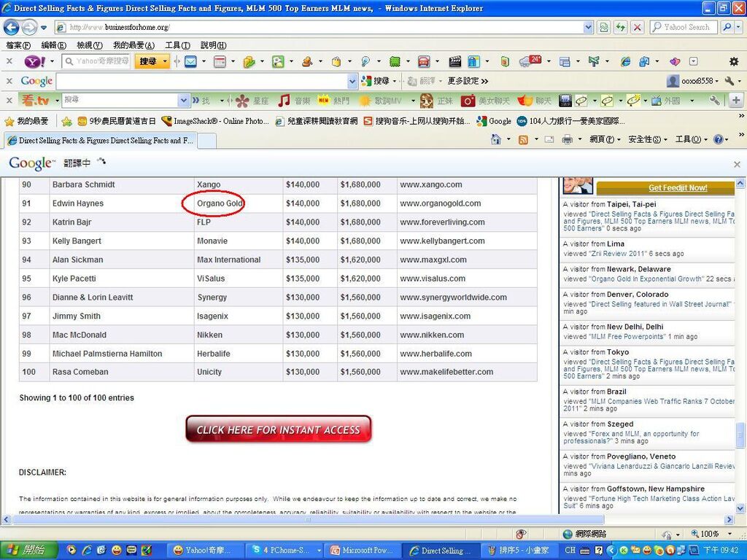Open the 說明(H) menu
Screen dimensions: 747x560
coord(214,45)
